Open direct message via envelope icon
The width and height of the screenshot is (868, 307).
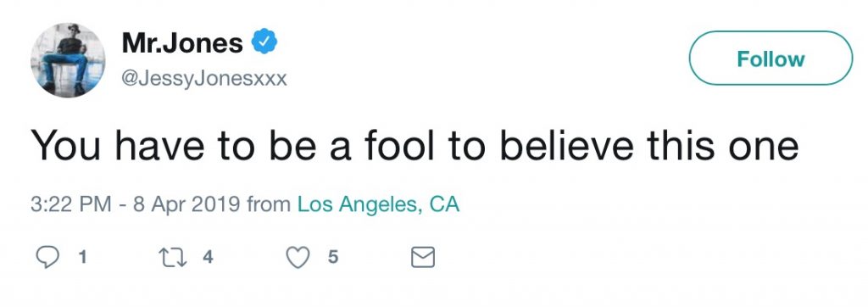423,257
